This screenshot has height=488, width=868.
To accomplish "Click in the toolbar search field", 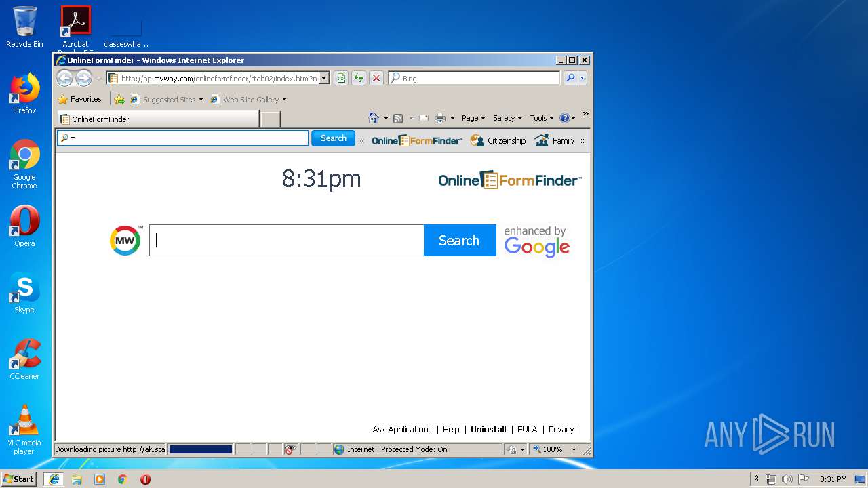I will 183,138.
